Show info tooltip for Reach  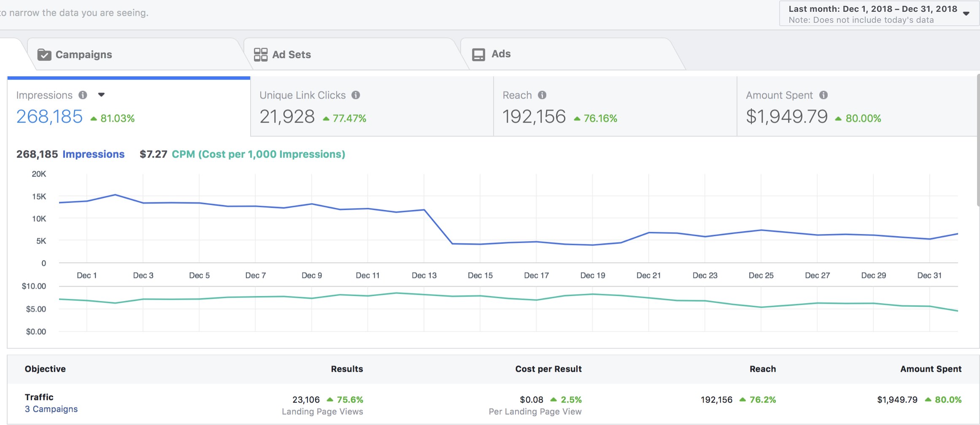pyautogui.click(x=542, y=95)
